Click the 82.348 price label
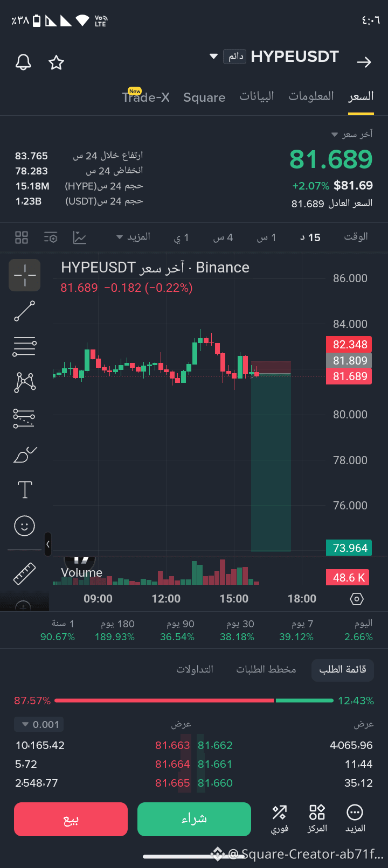 349,345
